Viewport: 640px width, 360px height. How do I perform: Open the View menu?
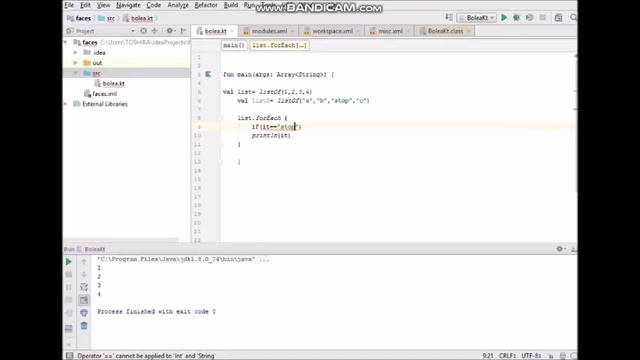click(103, 5)
